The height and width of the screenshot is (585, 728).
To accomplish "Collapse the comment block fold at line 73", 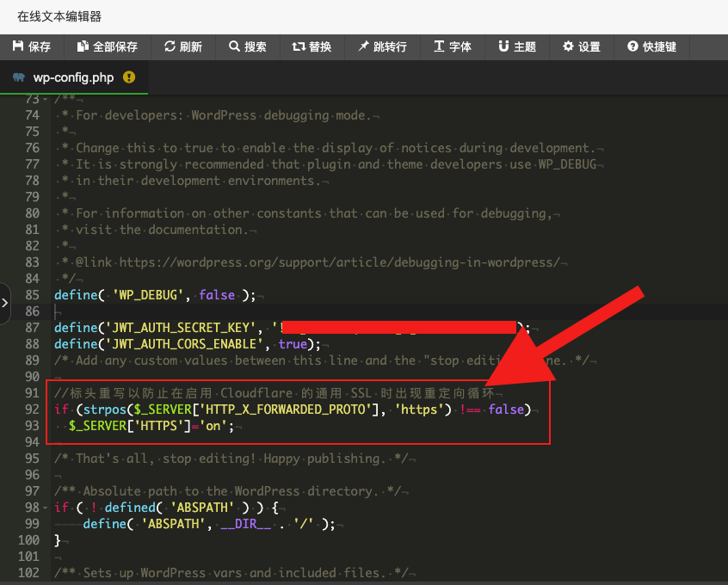I will pos(44,98).
